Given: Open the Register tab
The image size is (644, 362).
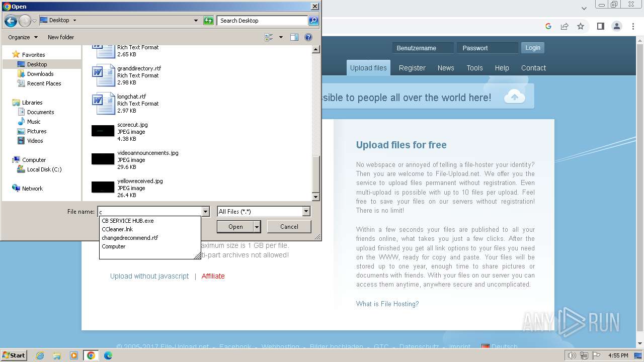Looking at the screenshot, I should tap(412, 68).
